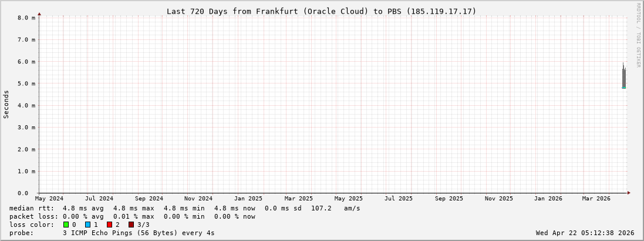Image resolution: width=644 pixels, height=241 pixels.
Task: Click the 8.0 m tick on the Y axis
Action: tap(27, 18)
